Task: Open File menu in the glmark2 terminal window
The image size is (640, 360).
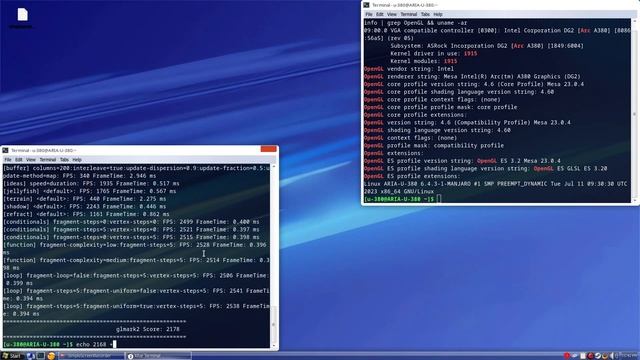Action: [x=8, y=160]
